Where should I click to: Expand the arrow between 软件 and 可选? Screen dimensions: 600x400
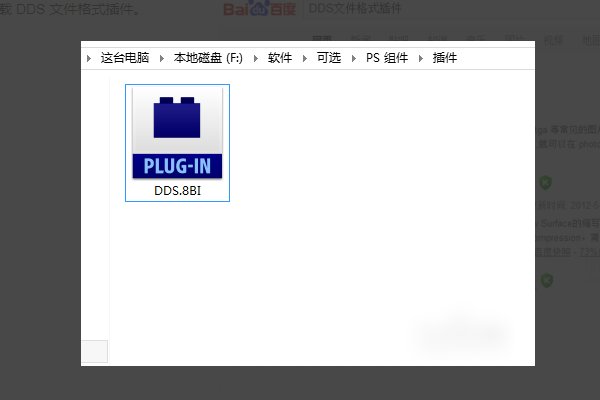pos(305,59)
